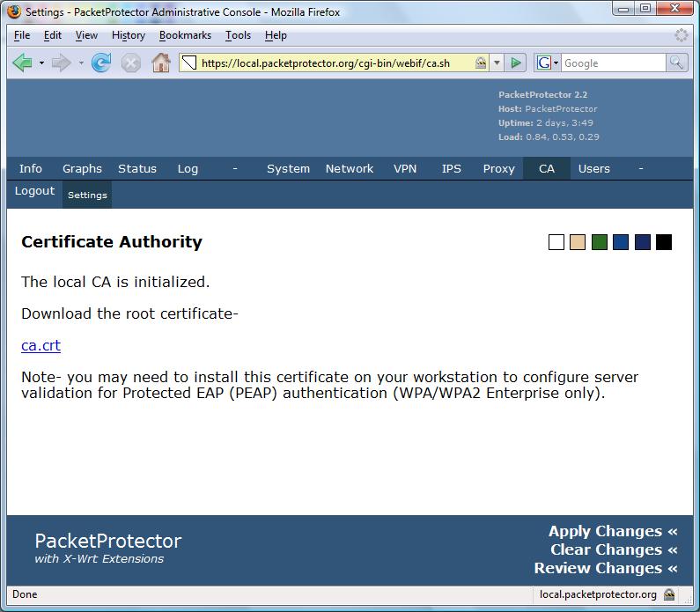
Task: Choose the black theme swatch
Action: click(664, 242)
